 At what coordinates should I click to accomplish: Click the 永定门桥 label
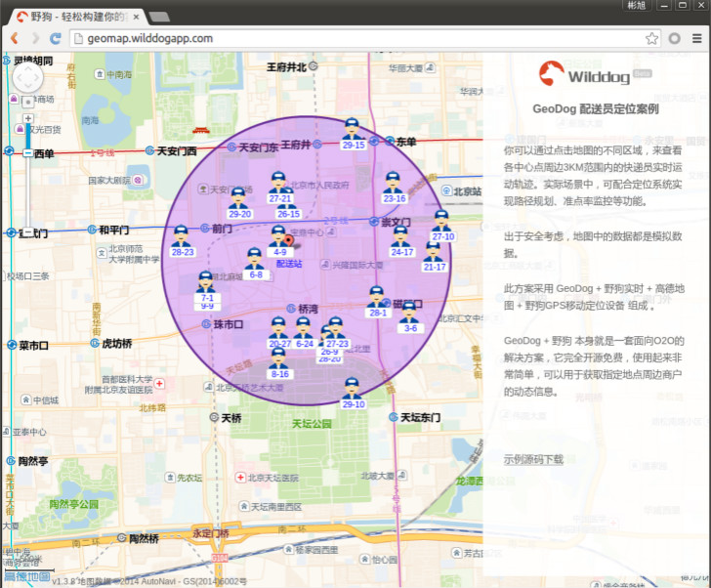click(x=211, y=532)
